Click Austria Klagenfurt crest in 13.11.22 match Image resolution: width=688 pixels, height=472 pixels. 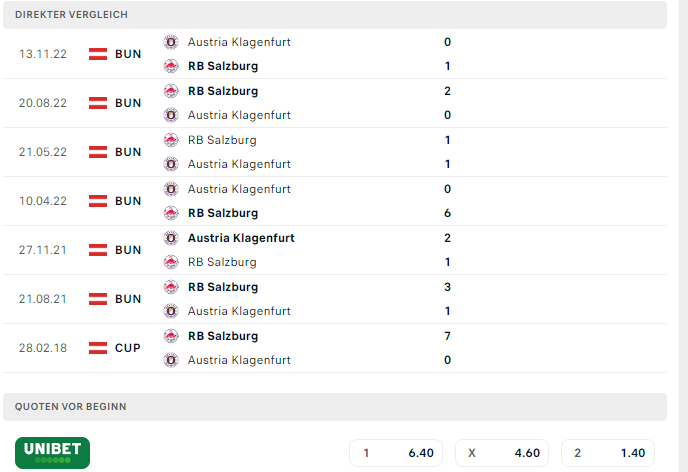171,42
